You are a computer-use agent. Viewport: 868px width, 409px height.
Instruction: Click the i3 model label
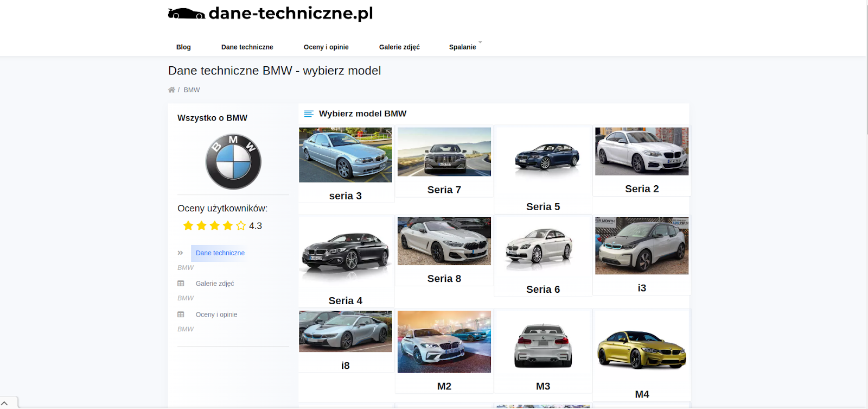click(x=642, y=288)
